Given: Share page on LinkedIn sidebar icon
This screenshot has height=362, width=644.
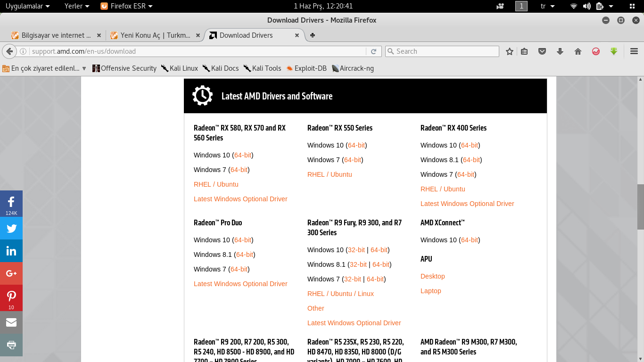Looking at the screenshot, I should click(11, 251).
